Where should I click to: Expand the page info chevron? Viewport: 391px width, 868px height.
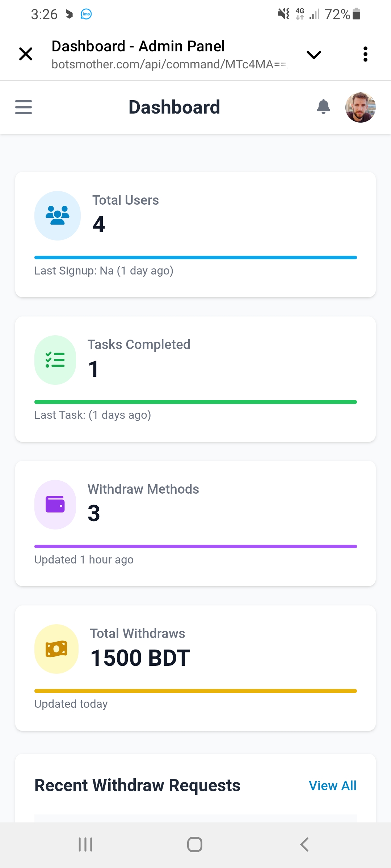click(x=314, y=55)
